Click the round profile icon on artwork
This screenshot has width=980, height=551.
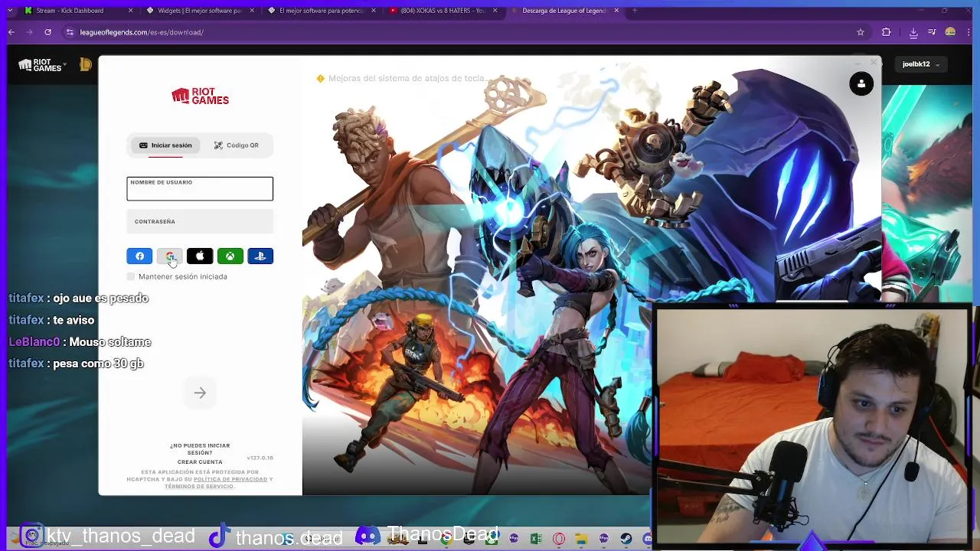click(861, 83)
